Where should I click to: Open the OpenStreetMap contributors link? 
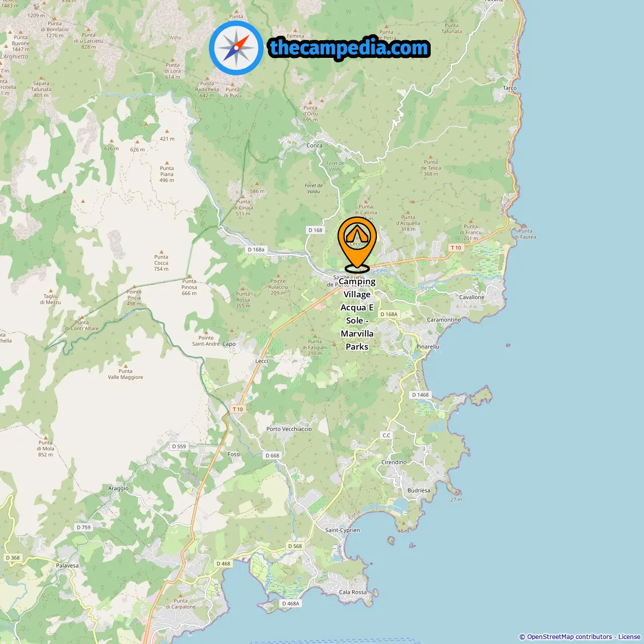[x=570, y=637]
